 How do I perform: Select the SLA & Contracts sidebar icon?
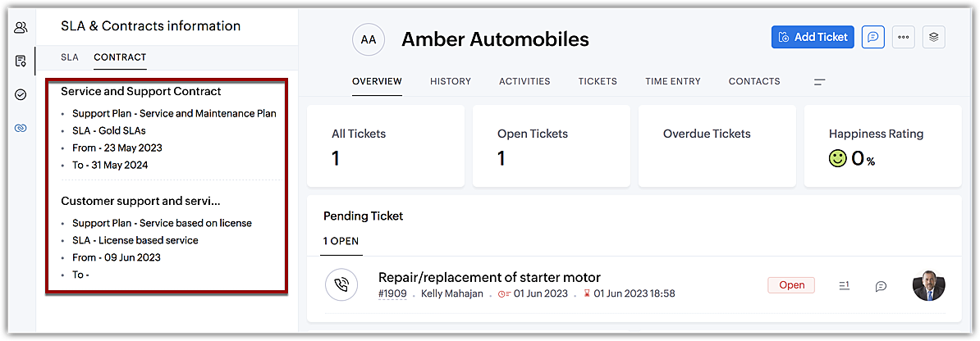[21, 61]
